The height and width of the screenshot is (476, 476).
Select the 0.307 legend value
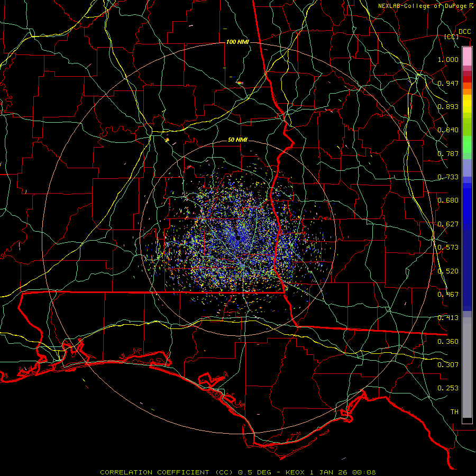448,365
